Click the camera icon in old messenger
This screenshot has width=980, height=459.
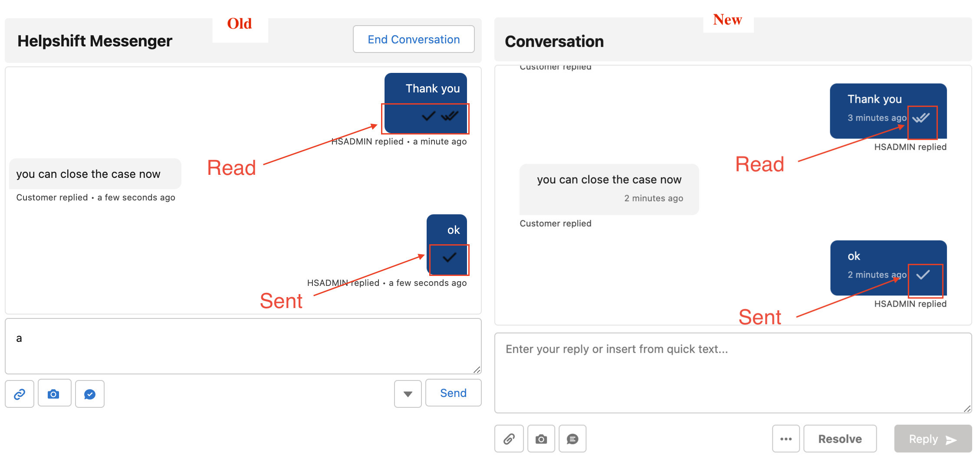54,394
